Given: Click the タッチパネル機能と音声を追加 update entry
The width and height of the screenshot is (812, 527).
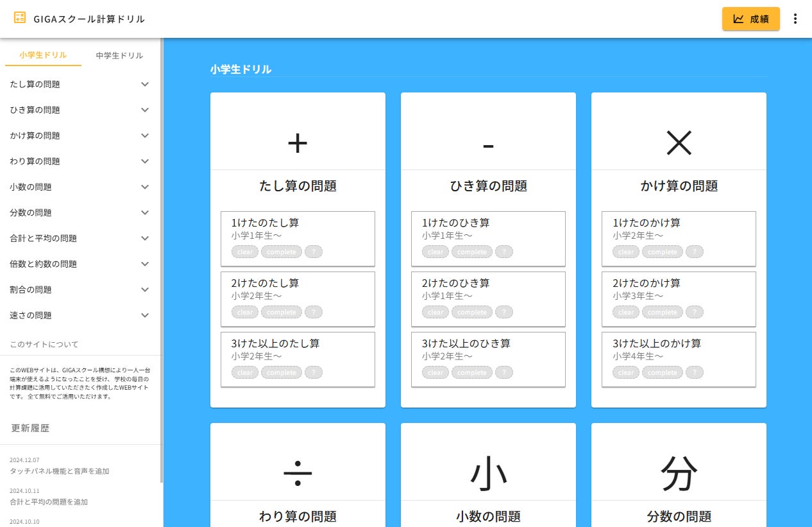Looking at the screenshot, I should pyautogui.click(x=60, y=471).
